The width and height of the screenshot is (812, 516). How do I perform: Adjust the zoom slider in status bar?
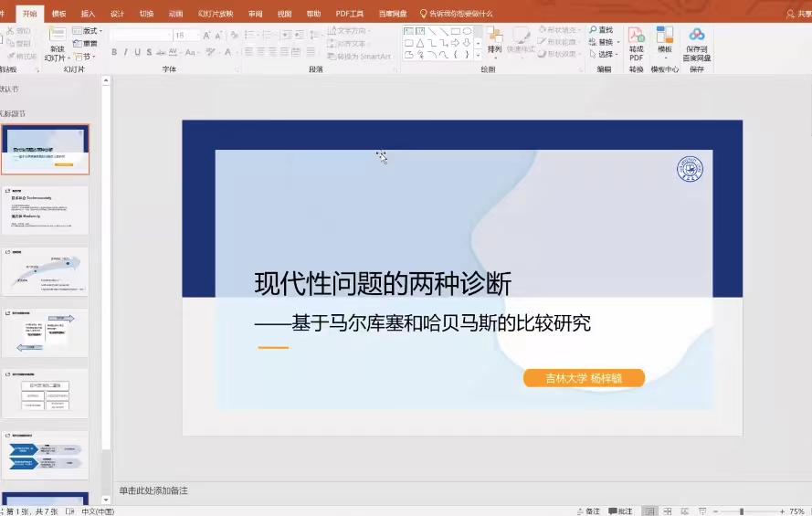741,511
